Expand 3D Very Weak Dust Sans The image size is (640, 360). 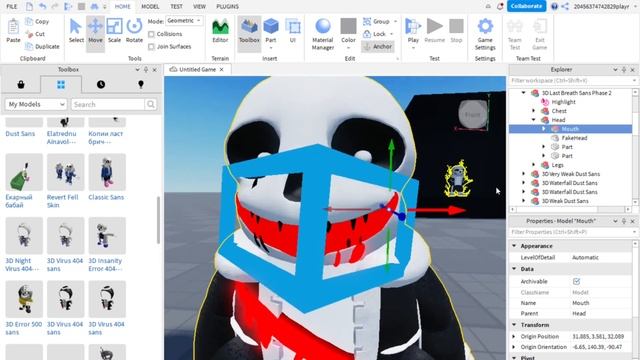524,174
